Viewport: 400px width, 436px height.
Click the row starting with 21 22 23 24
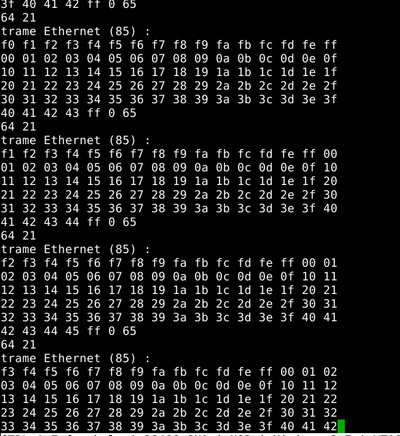point(169,195)
